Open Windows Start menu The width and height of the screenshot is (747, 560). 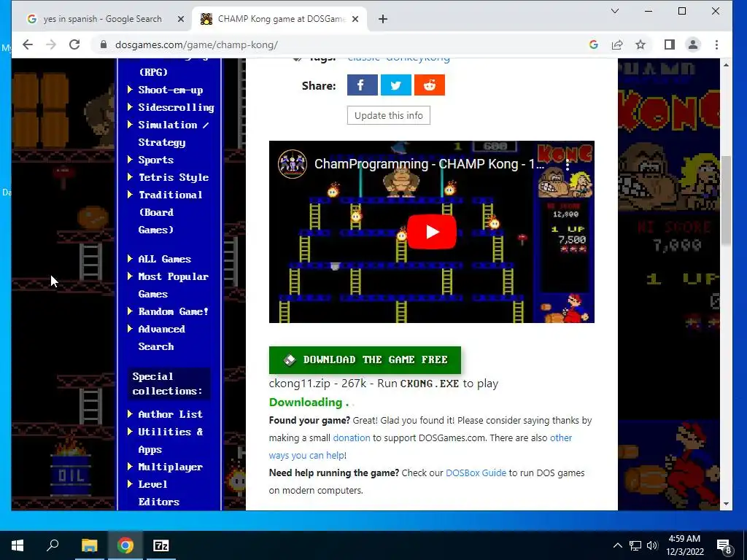18,545
